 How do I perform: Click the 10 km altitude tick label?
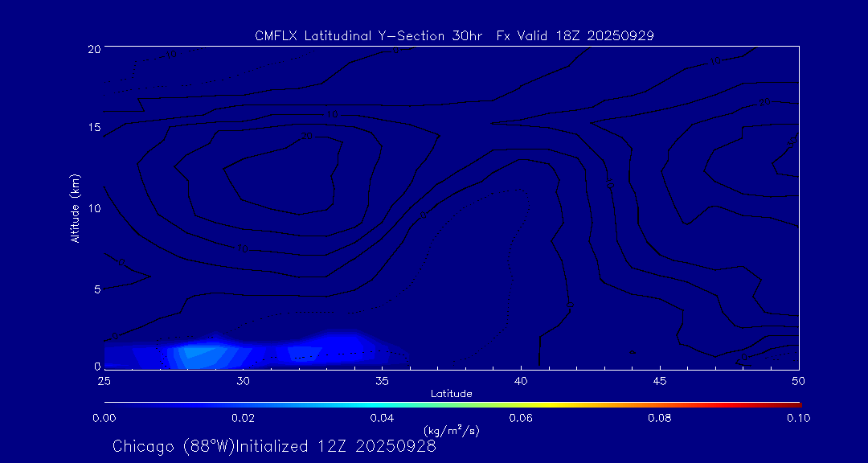[x=93, y=208]
